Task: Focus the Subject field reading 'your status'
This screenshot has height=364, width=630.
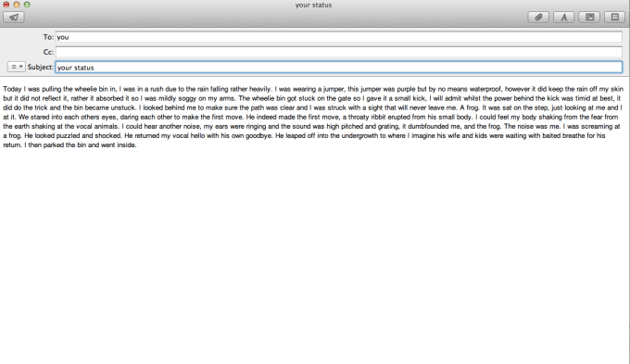Action: [x=339, y=67]
